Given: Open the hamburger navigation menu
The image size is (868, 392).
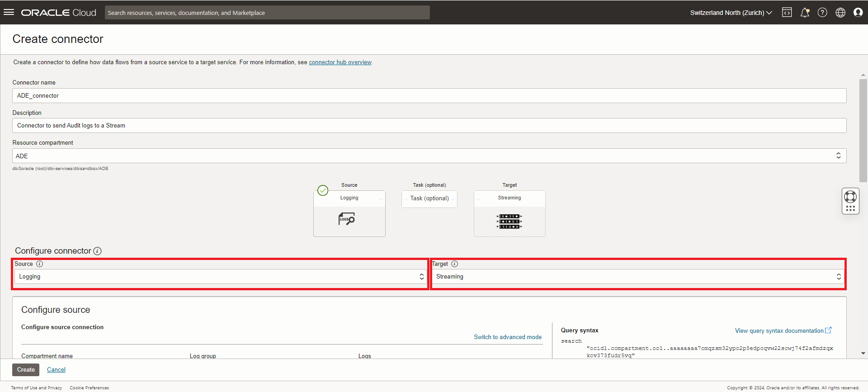Looking at the screenshot, I should 9,12.
